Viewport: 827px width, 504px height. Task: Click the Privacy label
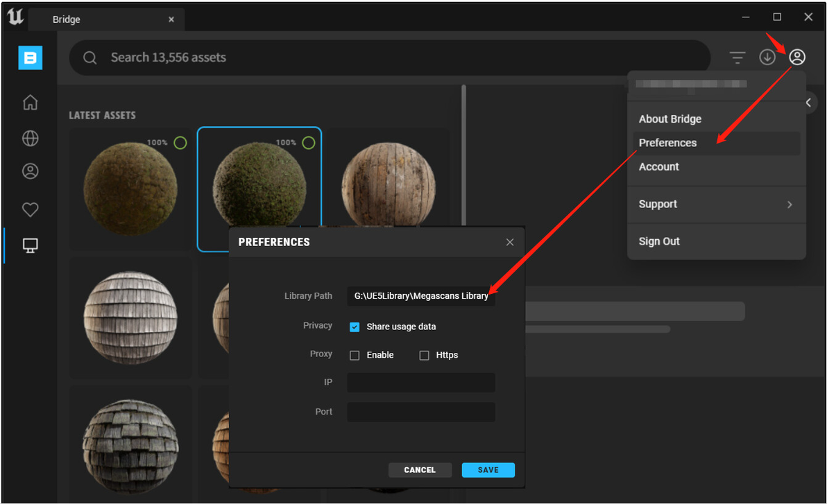pos(318,326)
